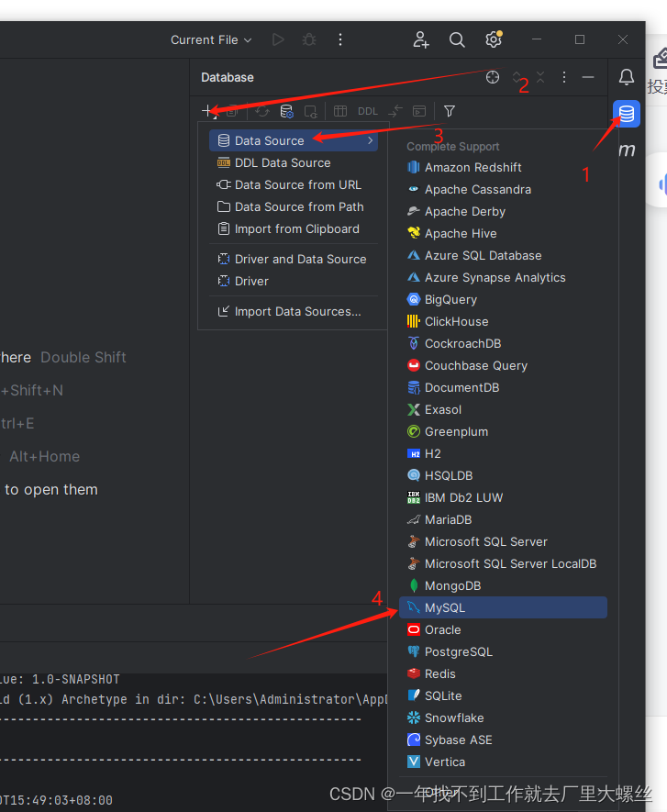Choose Data Source from Path

pyautogui.click(x=293, y=206)
